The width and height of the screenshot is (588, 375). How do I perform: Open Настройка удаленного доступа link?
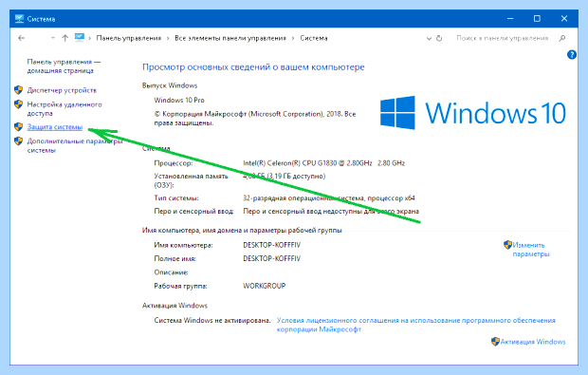(x=64, y=109)
